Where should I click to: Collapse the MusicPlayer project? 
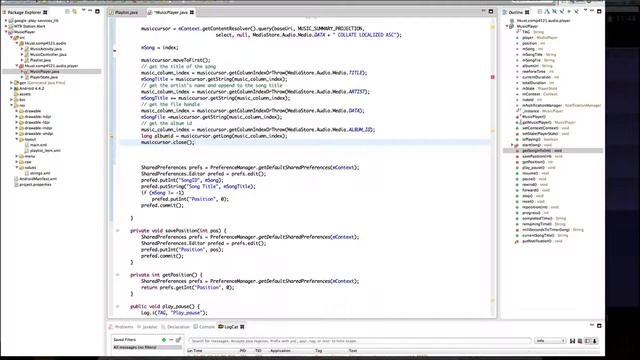click(x=6, y=32)
